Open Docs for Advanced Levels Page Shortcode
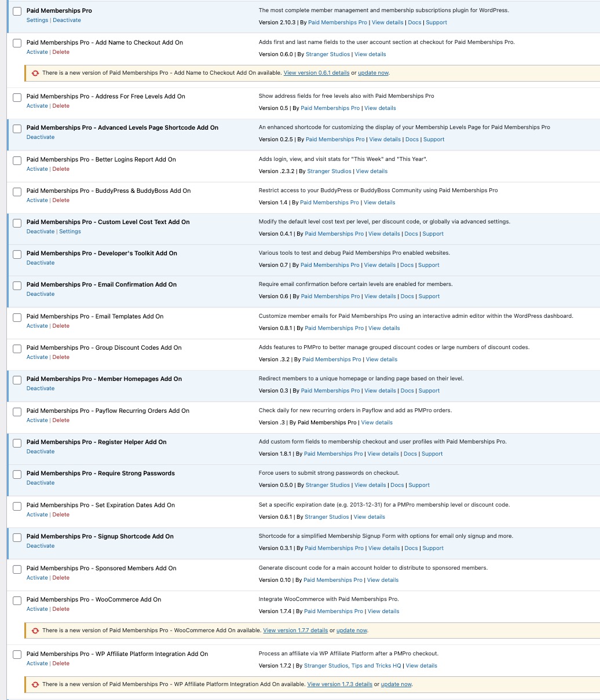Screen dimensions: 600x700 coord(412,140)
